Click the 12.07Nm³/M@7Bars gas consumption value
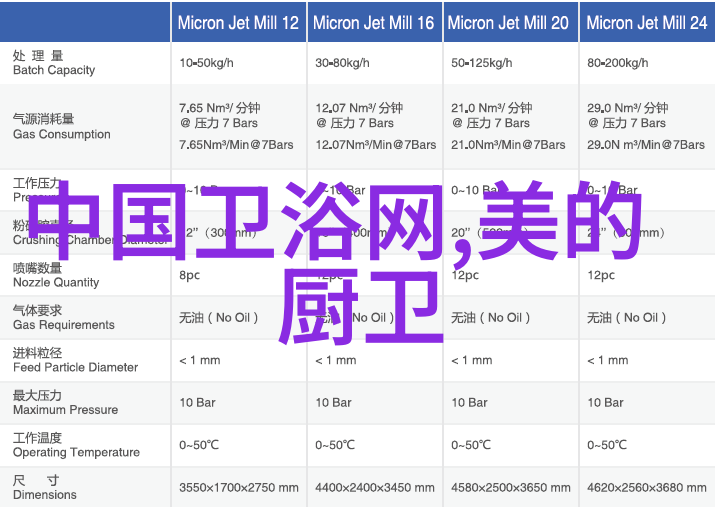 point(376,145)
